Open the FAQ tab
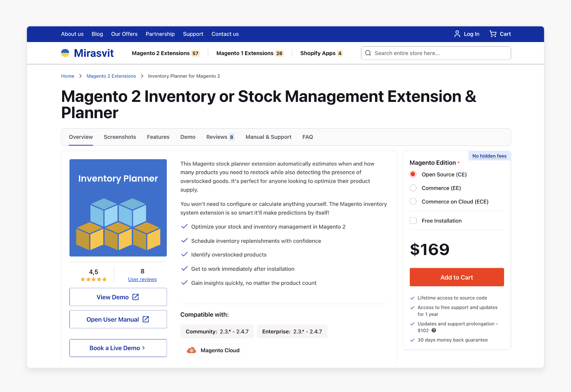This screenshot has width=571, height=392. (307, 137)
